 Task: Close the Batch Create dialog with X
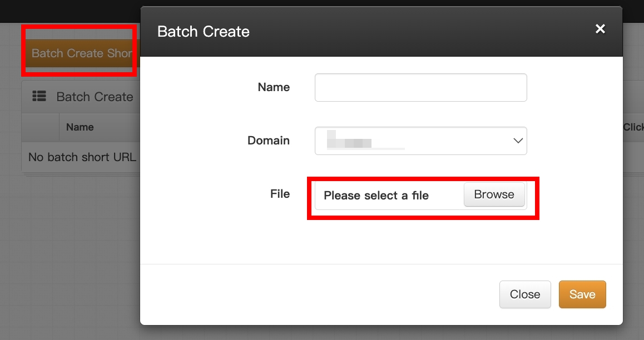600,29
